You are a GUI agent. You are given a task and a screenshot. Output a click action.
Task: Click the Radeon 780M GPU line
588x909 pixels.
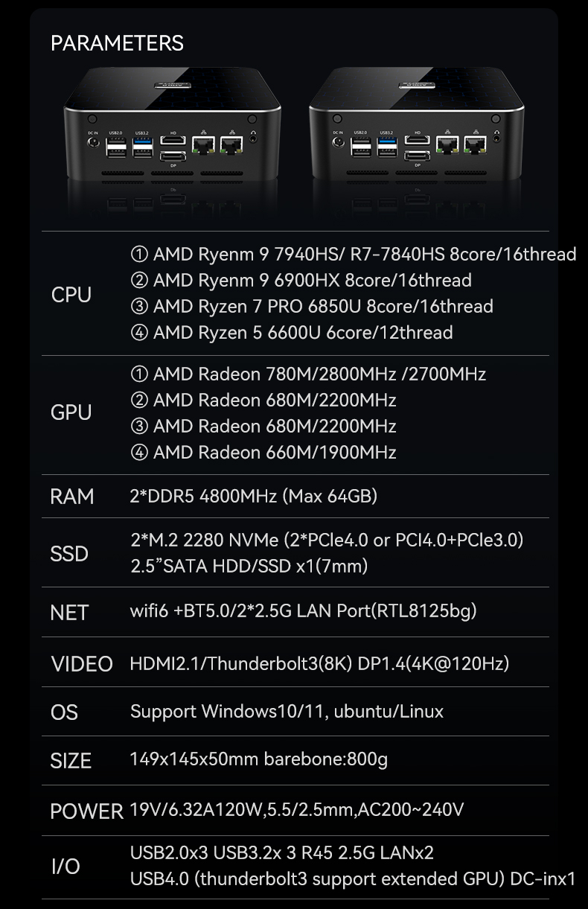point(308,374)
